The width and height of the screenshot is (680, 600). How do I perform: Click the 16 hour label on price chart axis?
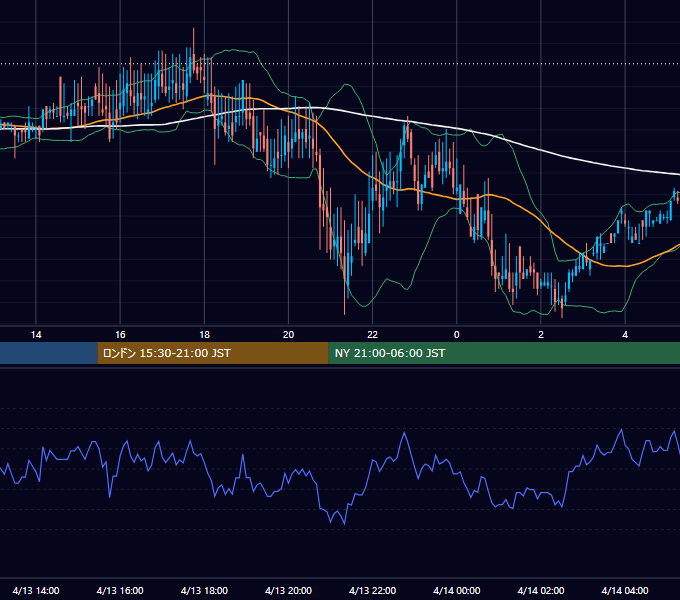point(120,335)
